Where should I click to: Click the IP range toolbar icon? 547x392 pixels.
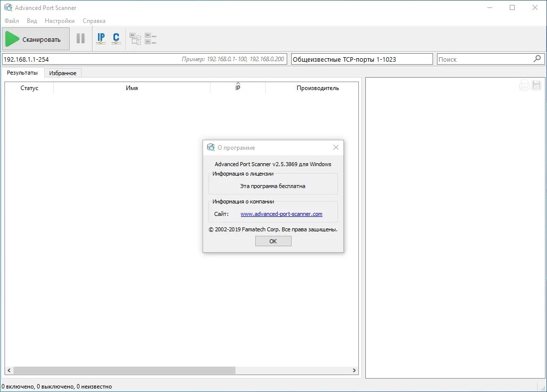[x=101, y=38]
